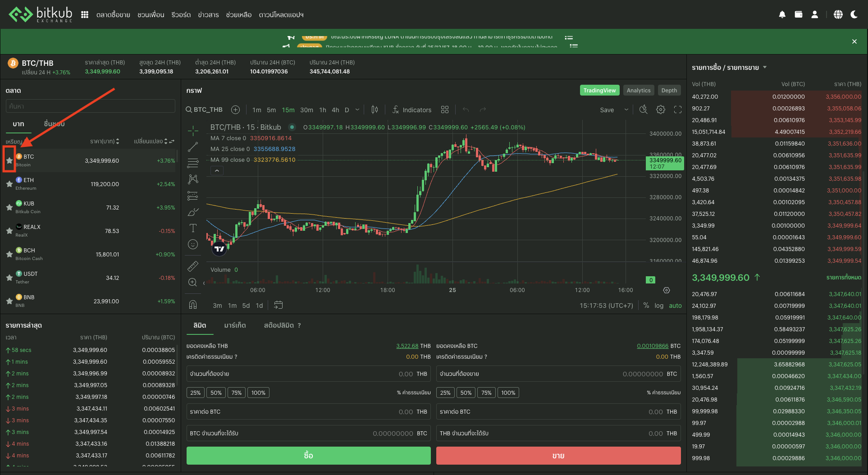
Task: Toggle dark mode moon icon
Action: (x=854, y=14)
